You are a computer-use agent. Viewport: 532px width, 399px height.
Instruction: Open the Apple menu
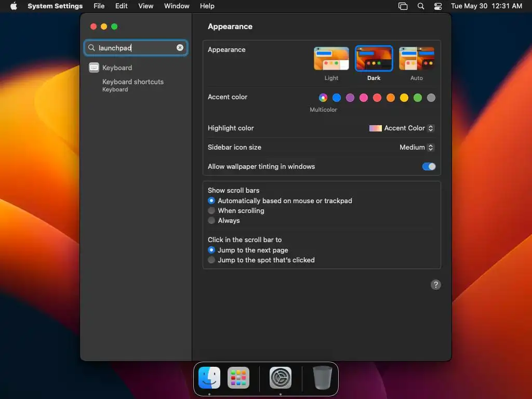pyautogui.click(x=14, y=6)
